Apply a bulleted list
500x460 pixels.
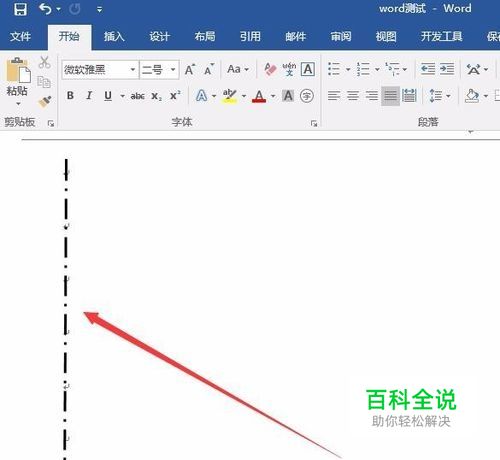[333, 69]
